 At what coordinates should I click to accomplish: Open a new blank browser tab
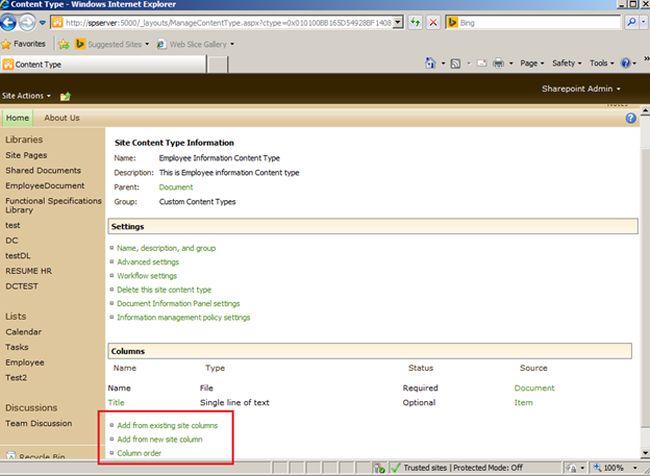coord(217,65)
